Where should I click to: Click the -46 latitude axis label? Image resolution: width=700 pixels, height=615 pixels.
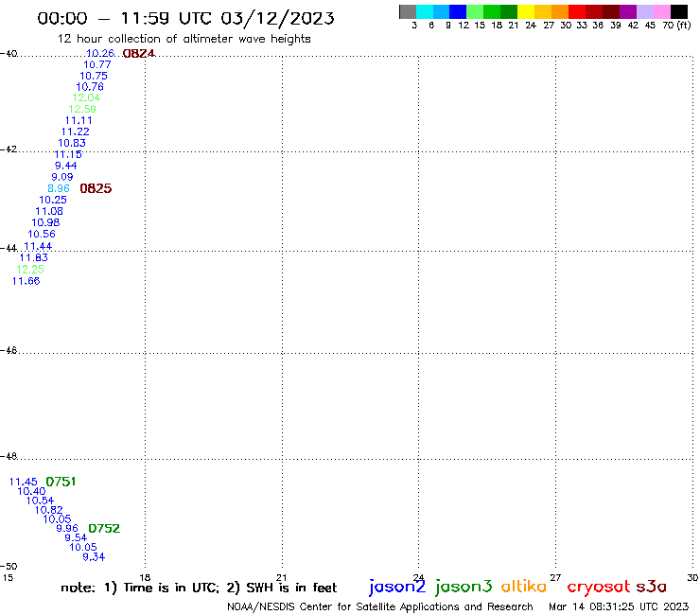(9, 351)
